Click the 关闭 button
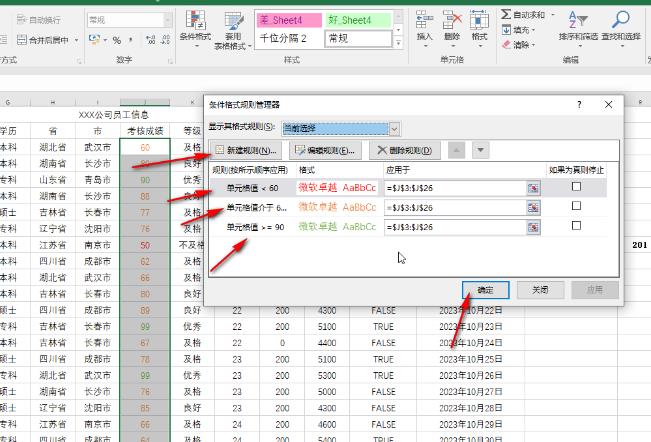The height and width of the screenshot is (442, 651). coord(540,290)
